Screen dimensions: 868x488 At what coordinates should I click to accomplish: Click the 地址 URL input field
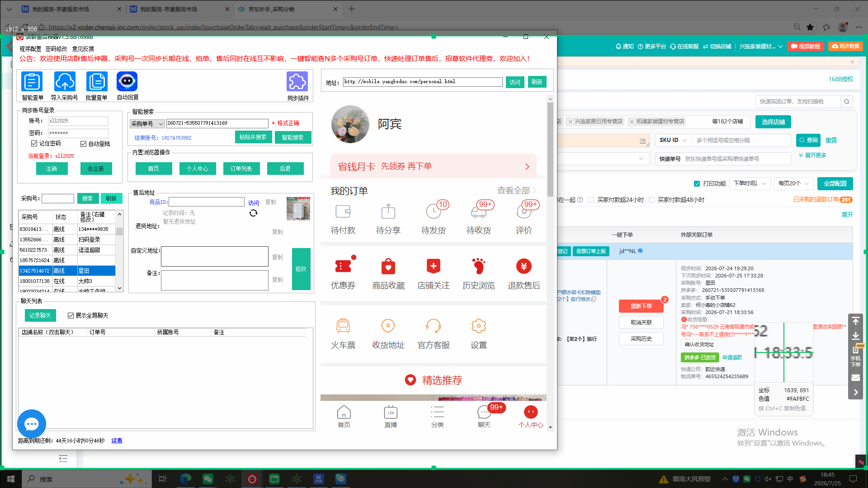coord(423,82)
